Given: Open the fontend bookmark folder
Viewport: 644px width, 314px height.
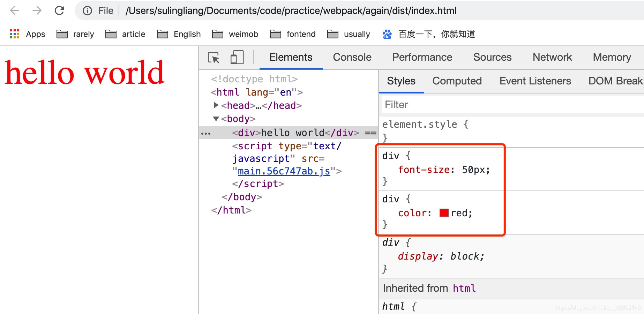Looking at the screenshot, I should tap(293, 34).
